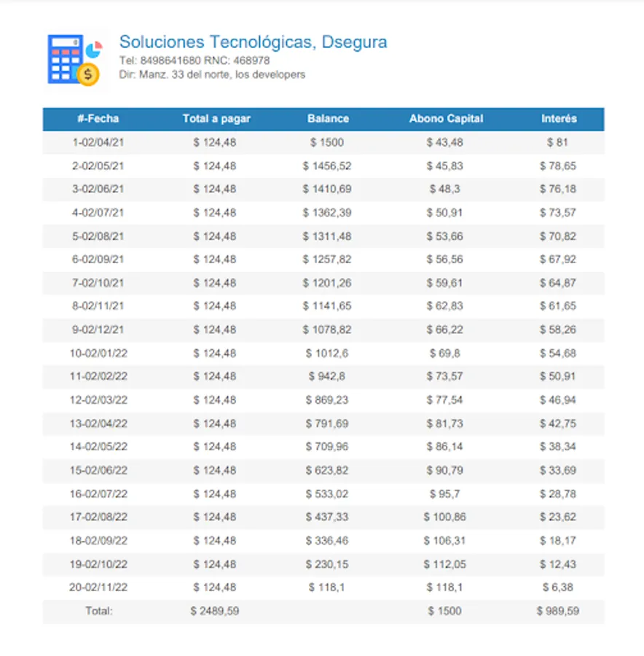Select the 6-02/09/21 date cell
The width and height of the screenshot is (644, 656).
pos(98,259)
